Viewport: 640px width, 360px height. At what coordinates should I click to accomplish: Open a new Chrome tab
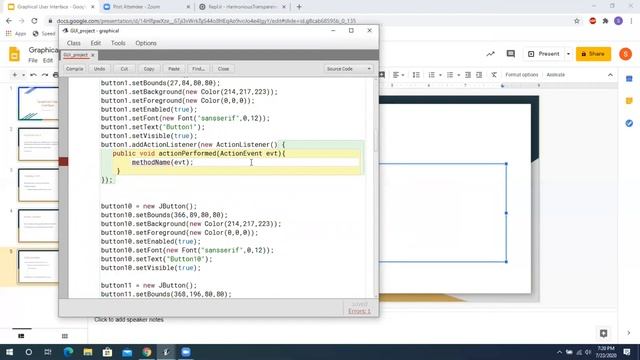click(299, 7)
